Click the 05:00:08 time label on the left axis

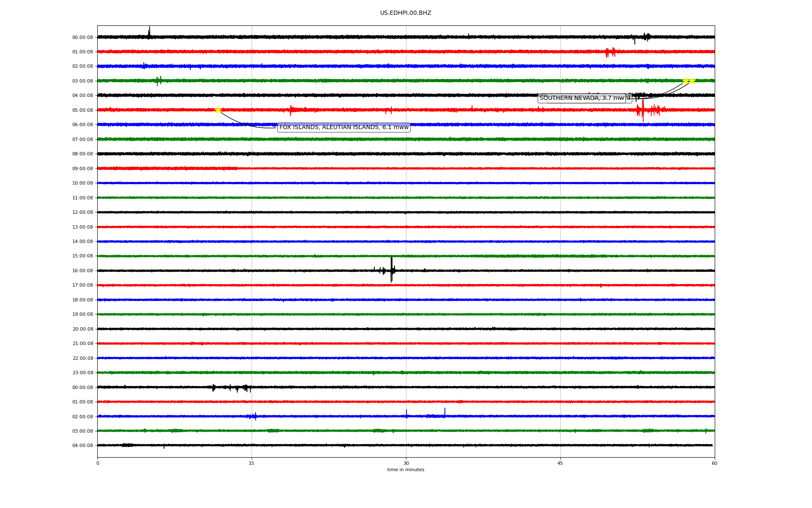point(82,110)
